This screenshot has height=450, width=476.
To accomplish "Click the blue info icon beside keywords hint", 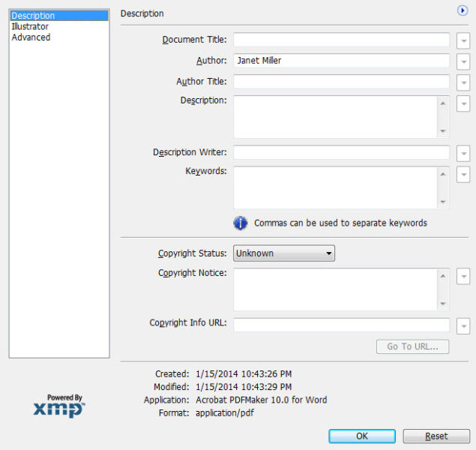I will (241, 223).
